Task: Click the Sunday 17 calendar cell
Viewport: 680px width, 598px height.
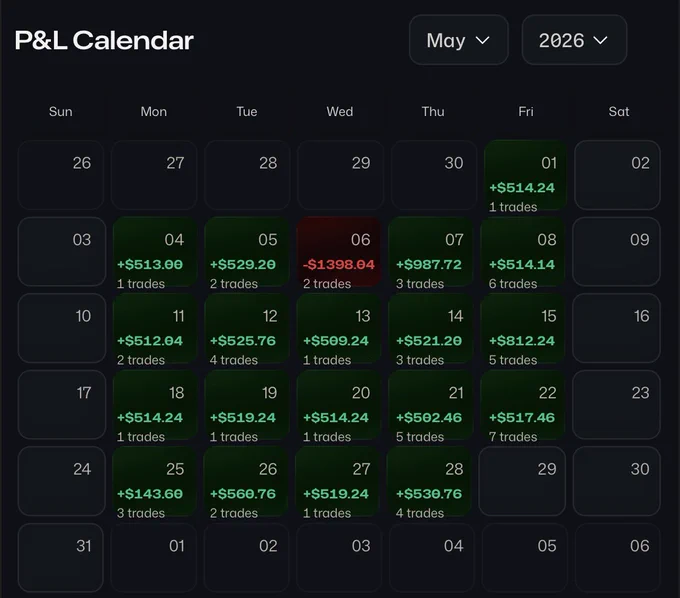Action: (x=62, y=405)
